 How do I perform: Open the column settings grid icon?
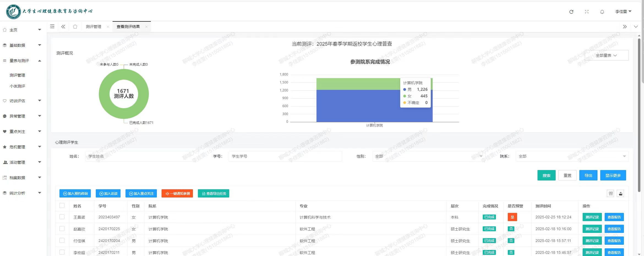click(x=611, y=194)
